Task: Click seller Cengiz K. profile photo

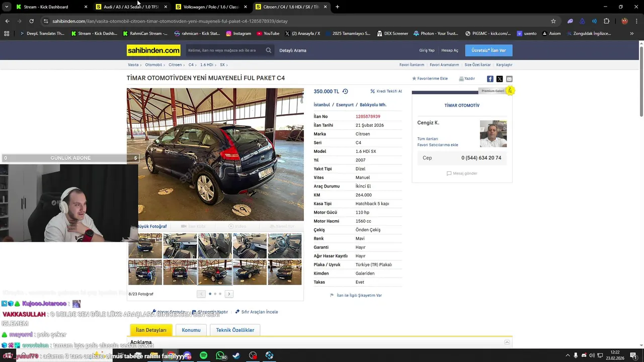Action: click(493, 134)
